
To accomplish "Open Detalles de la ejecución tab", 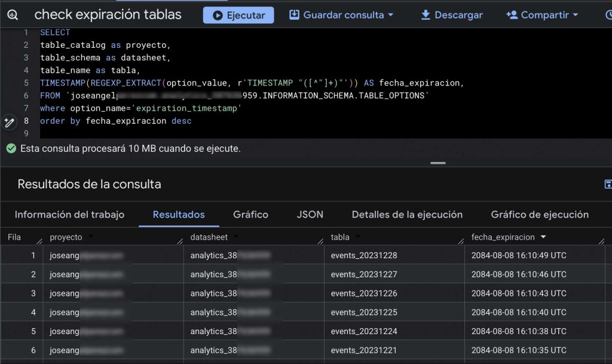I will pyautogui.click(x=407, y=215).
